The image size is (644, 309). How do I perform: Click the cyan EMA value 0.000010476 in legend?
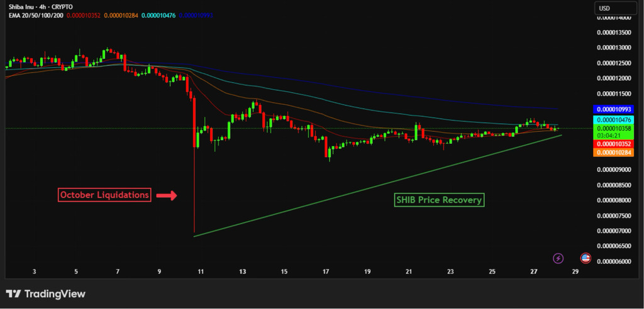(x=160, y=14)
